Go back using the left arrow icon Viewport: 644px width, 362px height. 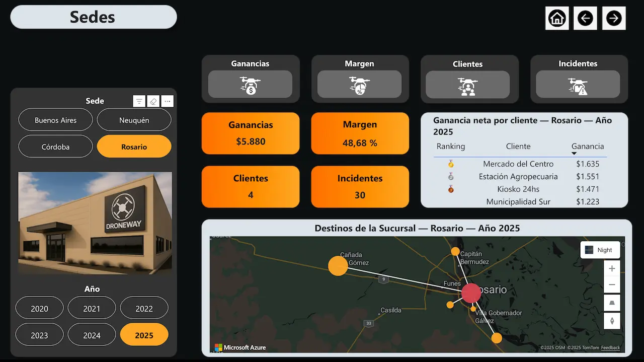coord(585,18)
